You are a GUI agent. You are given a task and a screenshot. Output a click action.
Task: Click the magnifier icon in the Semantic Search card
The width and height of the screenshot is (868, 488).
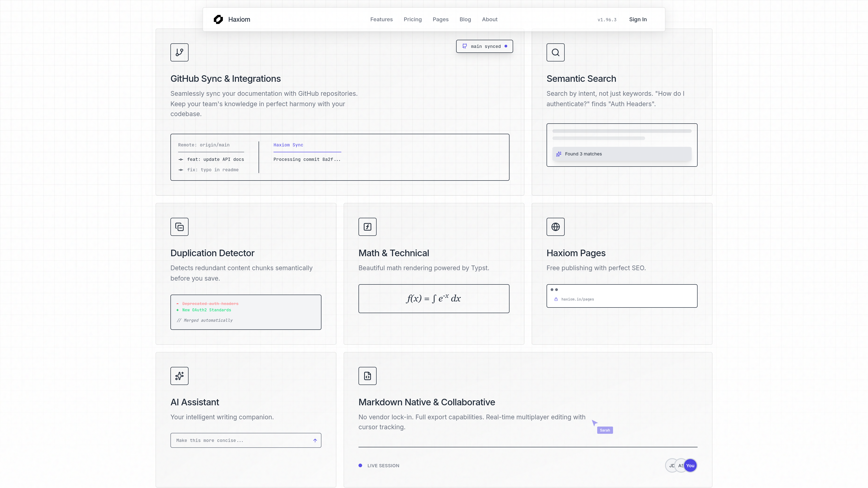tap(555, 52)
